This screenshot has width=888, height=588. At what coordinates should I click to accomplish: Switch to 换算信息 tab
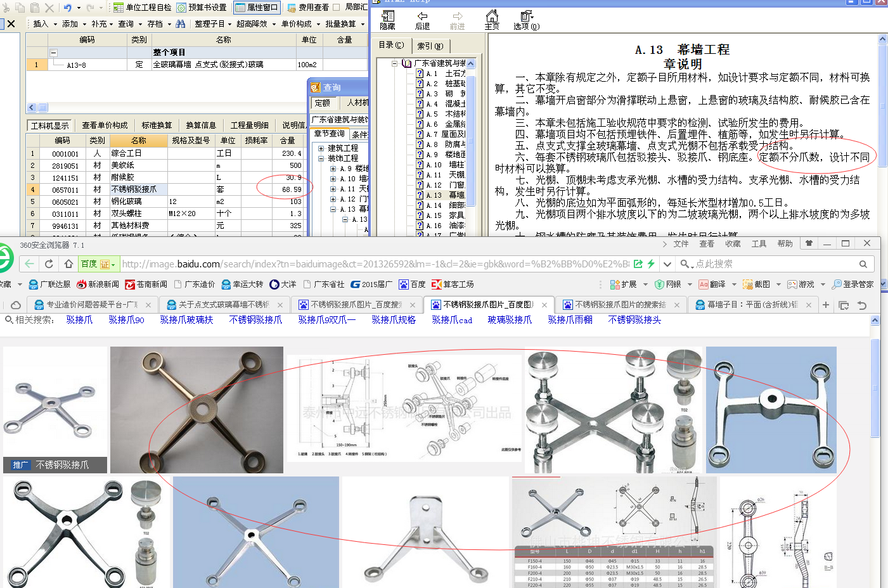(201, 125)
